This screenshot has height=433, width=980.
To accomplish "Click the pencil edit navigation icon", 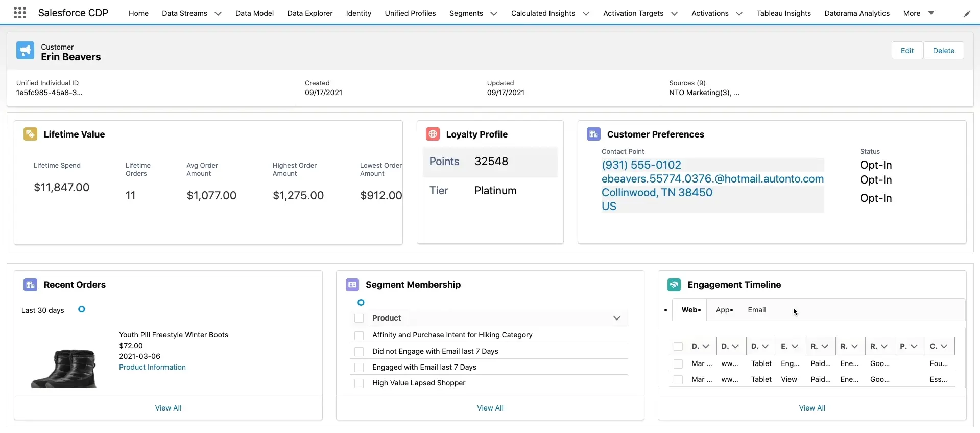I will 967,14.
